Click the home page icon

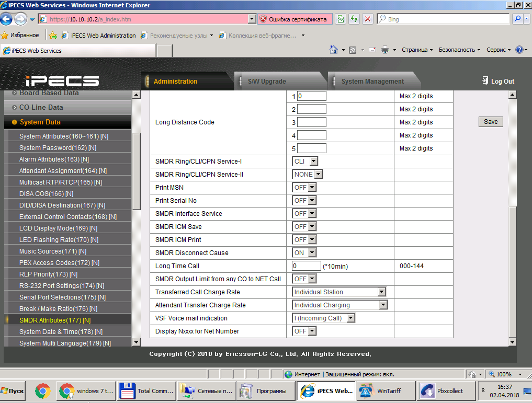click(x=333, y=50)
